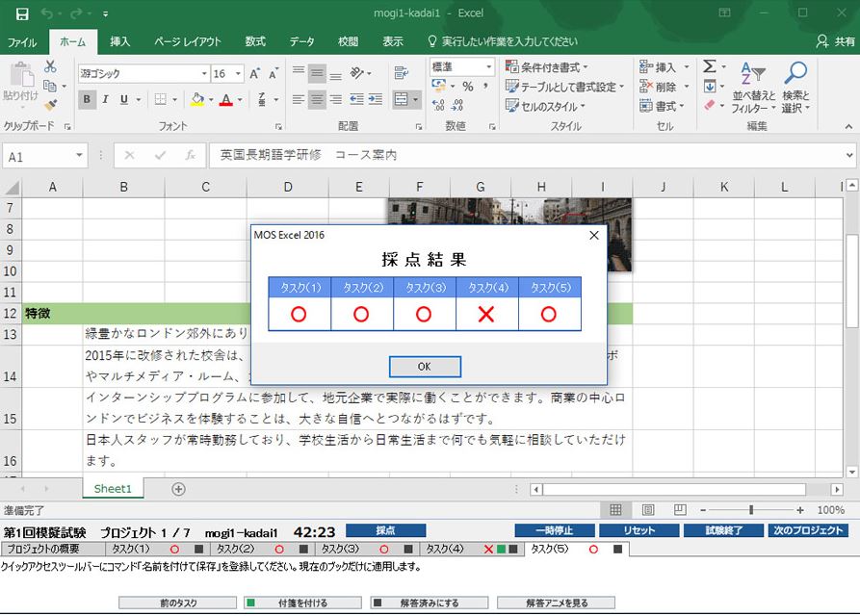Click the formula bar input field
Image resolution: width=860 pixels, height=616 pixels.
527,156
